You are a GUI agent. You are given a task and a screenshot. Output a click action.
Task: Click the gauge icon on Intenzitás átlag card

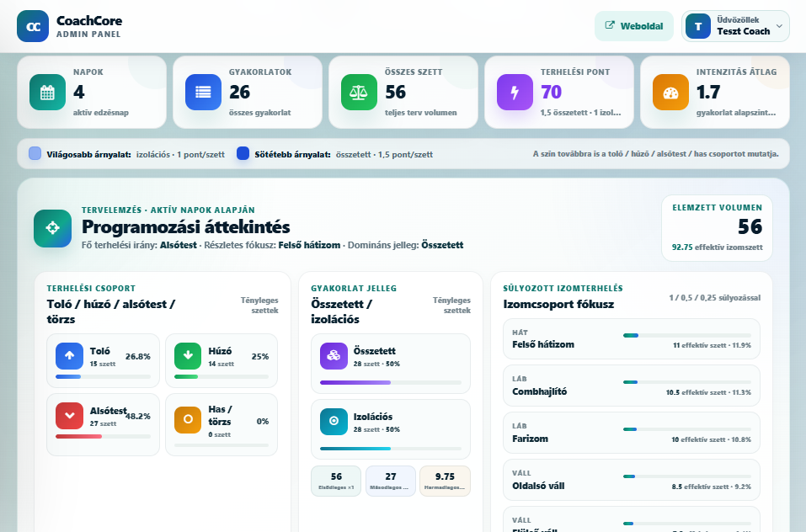point(670,93)
